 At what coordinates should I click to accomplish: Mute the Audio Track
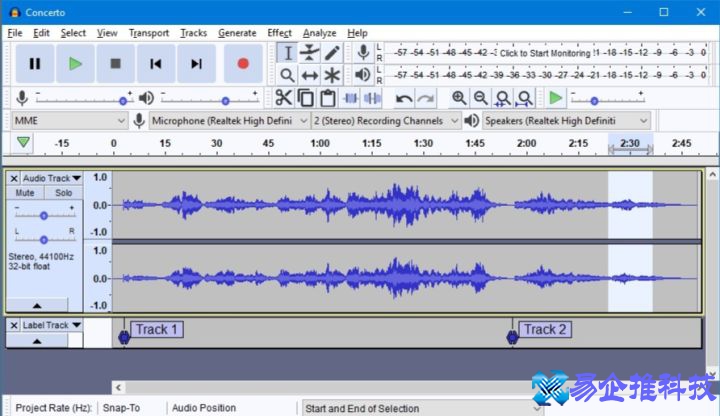click(25, 193)
